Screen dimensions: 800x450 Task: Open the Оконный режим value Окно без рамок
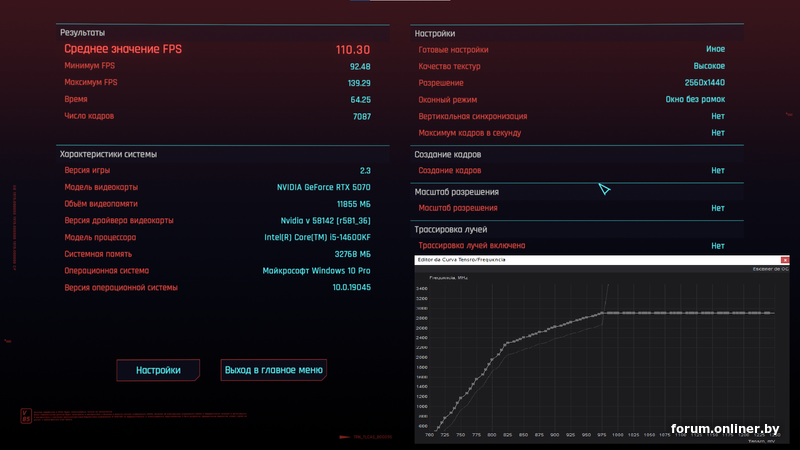point(695,99)
